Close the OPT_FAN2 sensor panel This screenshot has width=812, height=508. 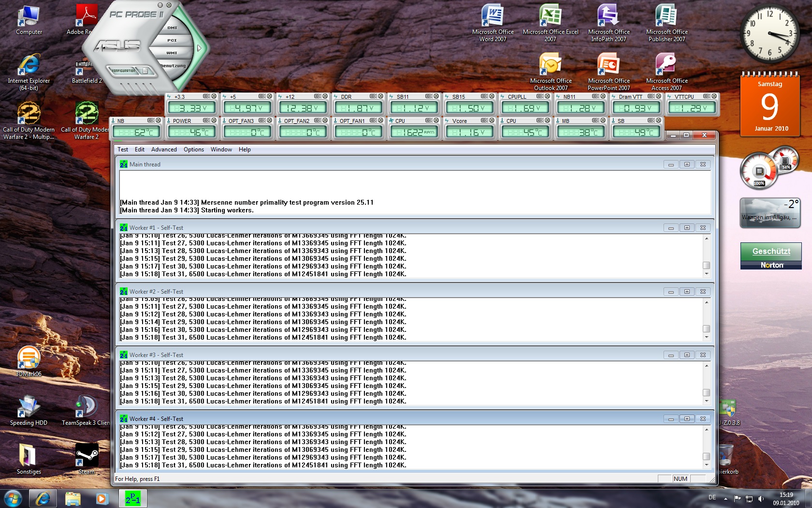pyautogui.click(x=325, y=120)
